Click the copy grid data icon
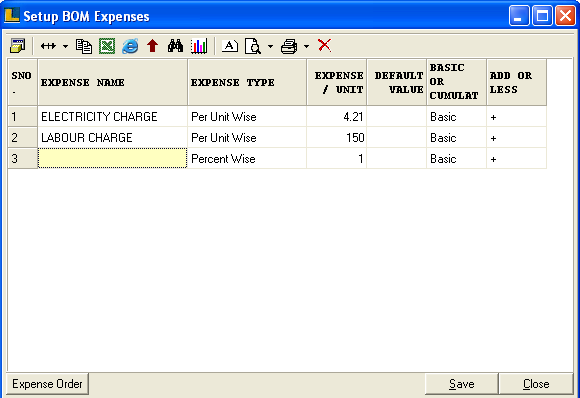 point(84,46)
